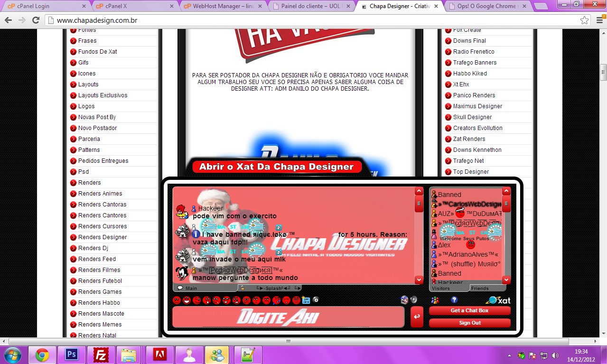Click the Get a Chat Box button
The height and width of the screenshot is (364, 607).
pos(469,310)
